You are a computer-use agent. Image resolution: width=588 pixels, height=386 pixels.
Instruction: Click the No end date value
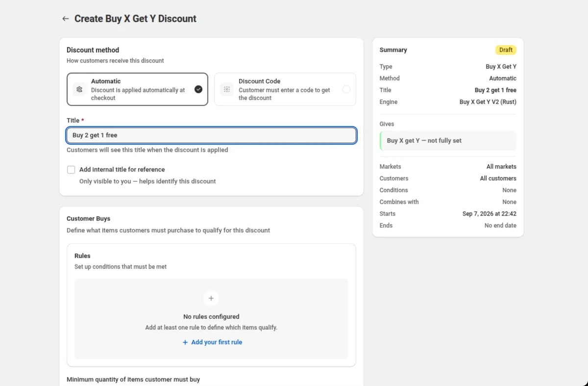tap(500, 226)
